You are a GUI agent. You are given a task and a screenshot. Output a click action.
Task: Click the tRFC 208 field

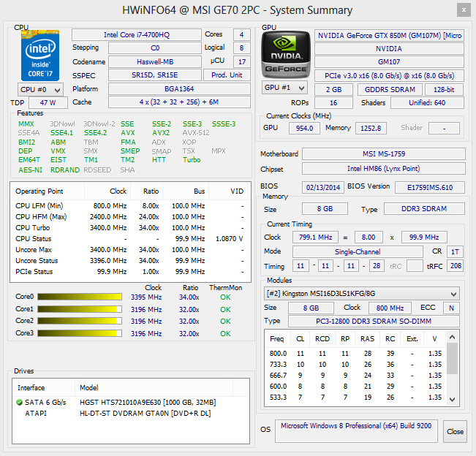(456, 266)
